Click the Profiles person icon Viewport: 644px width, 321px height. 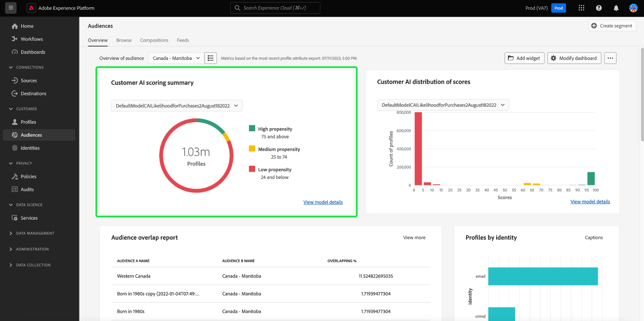(x=15, y=122)
